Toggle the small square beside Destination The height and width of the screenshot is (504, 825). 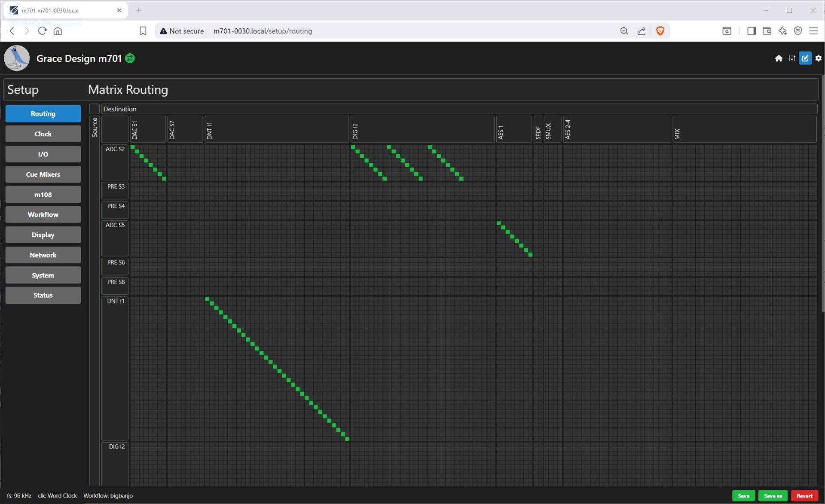point(95,109)
